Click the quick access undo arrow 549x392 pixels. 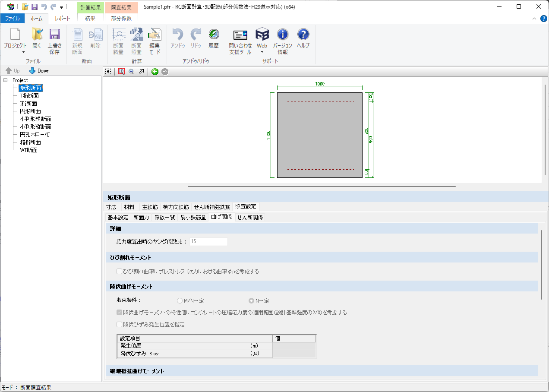pos(44,7)
